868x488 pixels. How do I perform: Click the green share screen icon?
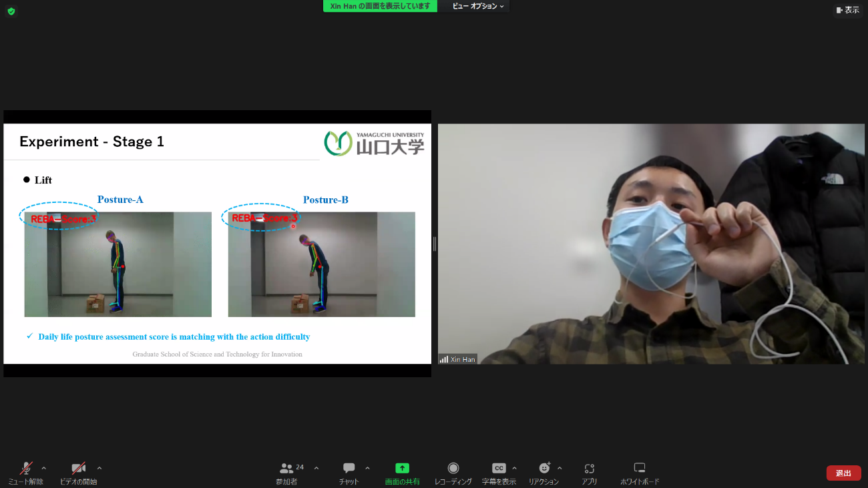coord(402,469)
